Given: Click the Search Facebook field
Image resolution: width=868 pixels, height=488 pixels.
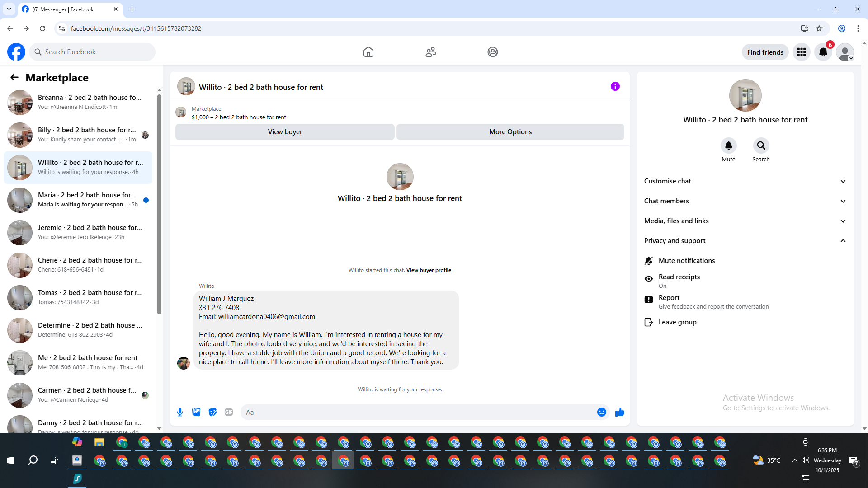Looking at the screenshot, I should (92, 52).
